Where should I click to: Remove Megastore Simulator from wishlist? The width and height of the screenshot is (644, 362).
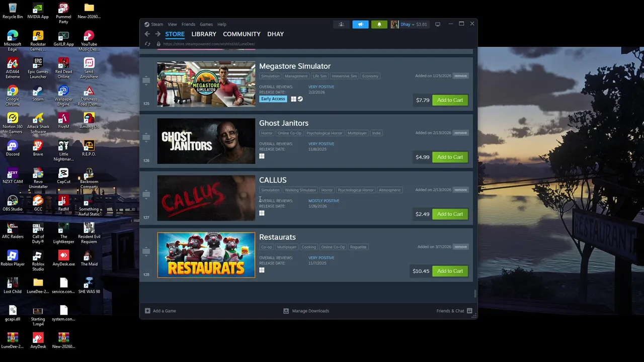(x=460, y=76)
